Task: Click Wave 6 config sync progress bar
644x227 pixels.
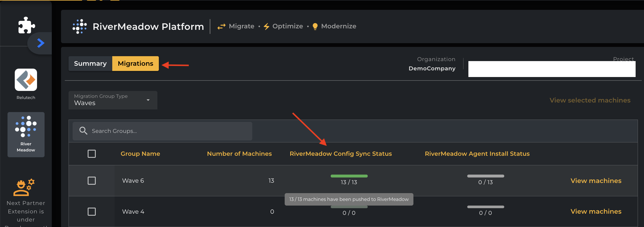Action: coord(349,176)
